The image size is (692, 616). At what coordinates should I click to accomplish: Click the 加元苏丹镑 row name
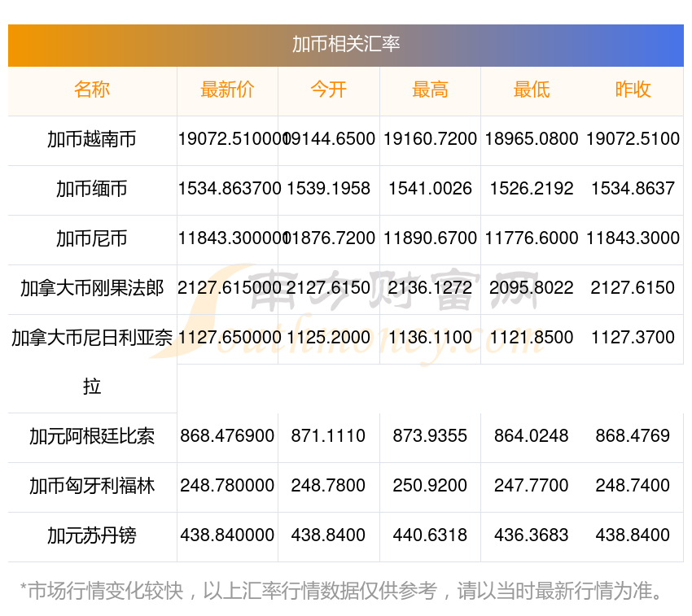pos(92,535)
